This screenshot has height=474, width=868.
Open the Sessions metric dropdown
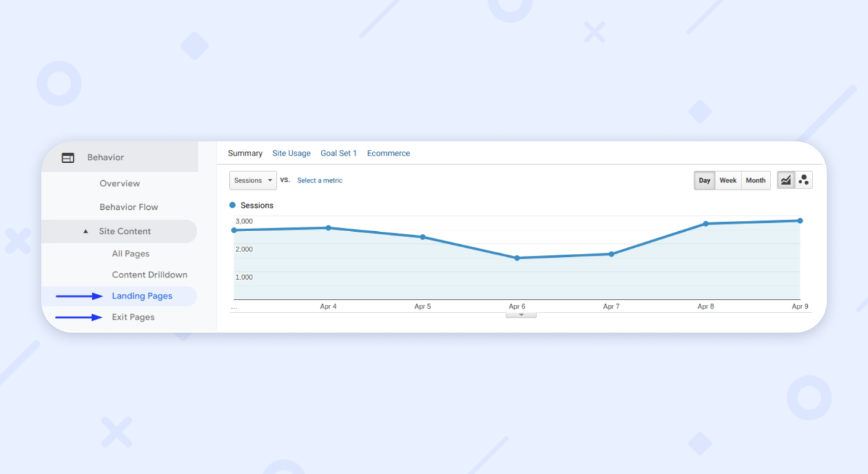[x=253, y=180]
